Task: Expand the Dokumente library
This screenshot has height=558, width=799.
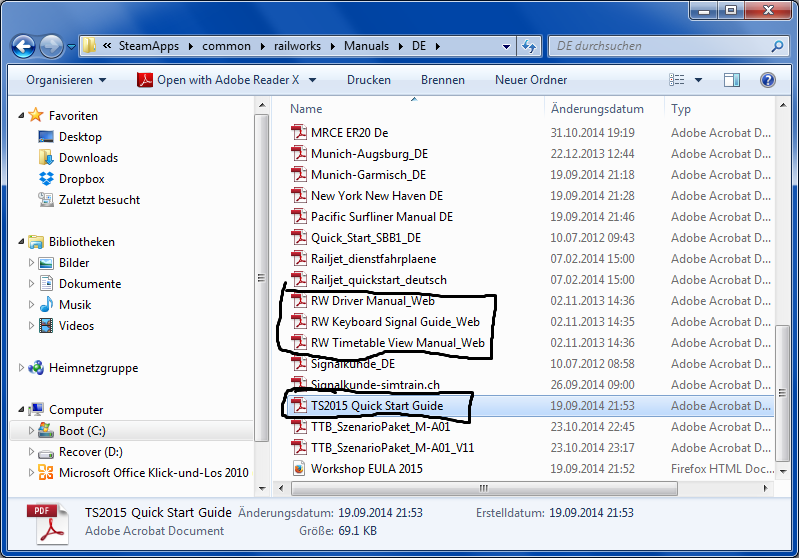Action: click(31, 283)
